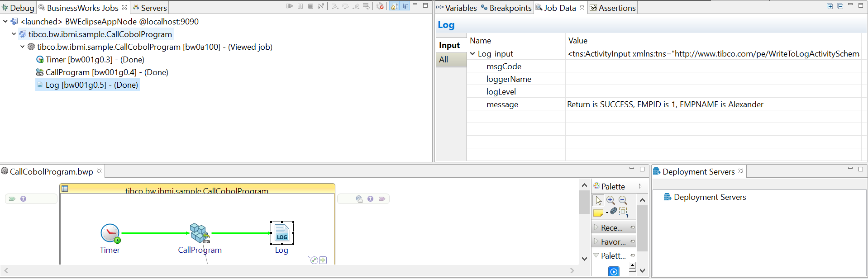Click the gear icon with red X
The width and height of the screenshot is (868, 279).
[380, 6]
